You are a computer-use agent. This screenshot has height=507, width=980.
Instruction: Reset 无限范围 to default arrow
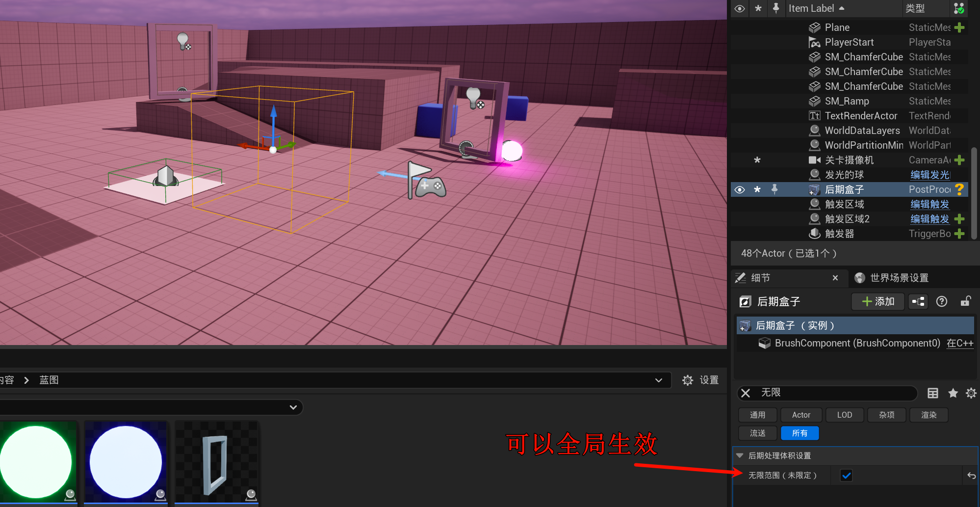tap(971, 476)
